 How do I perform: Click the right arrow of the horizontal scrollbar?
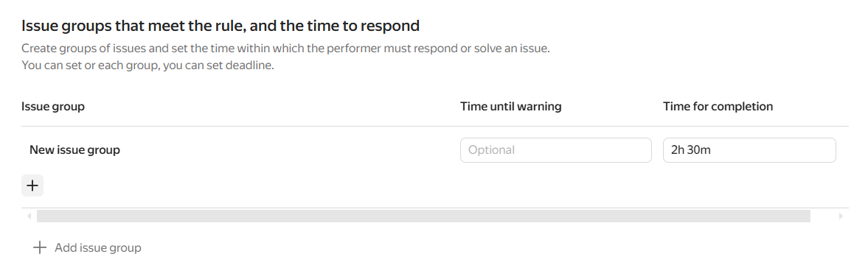[x=841, y=216]
